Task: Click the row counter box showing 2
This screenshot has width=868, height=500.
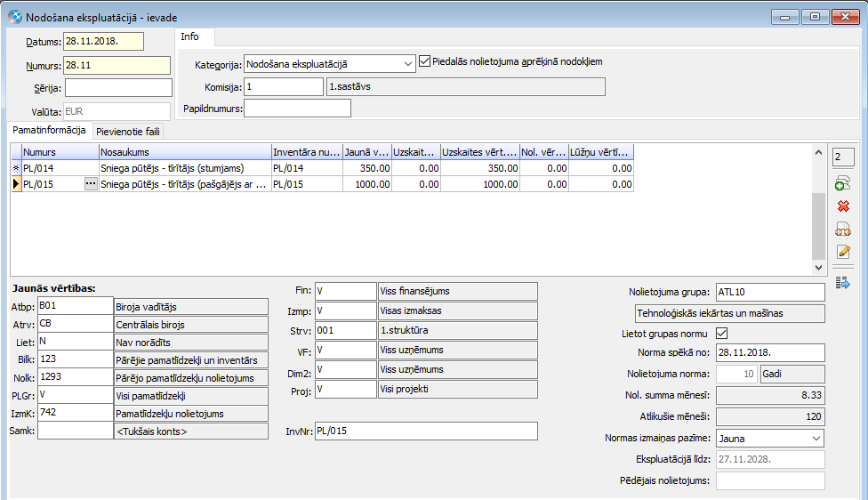Action: pyautogui.click(x=843, y=157)
